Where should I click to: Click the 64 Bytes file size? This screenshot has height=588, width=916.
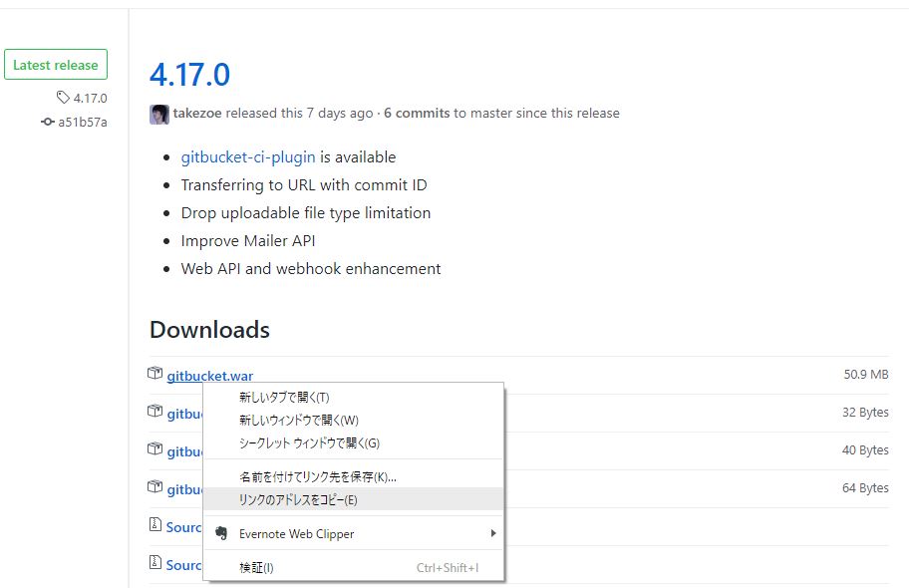pos(865,488)
